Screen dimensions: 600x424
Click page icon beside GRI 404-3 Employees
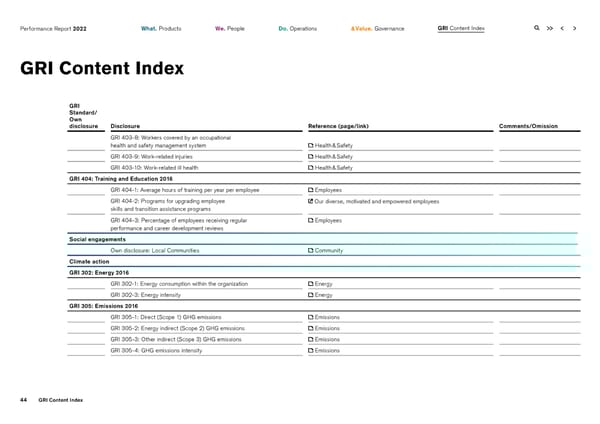click(311, 220)
